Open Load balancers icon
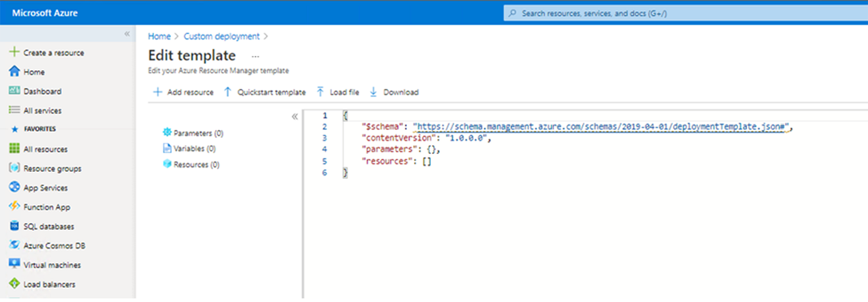Screen dimensions: 868x302 tap(14, 284)
